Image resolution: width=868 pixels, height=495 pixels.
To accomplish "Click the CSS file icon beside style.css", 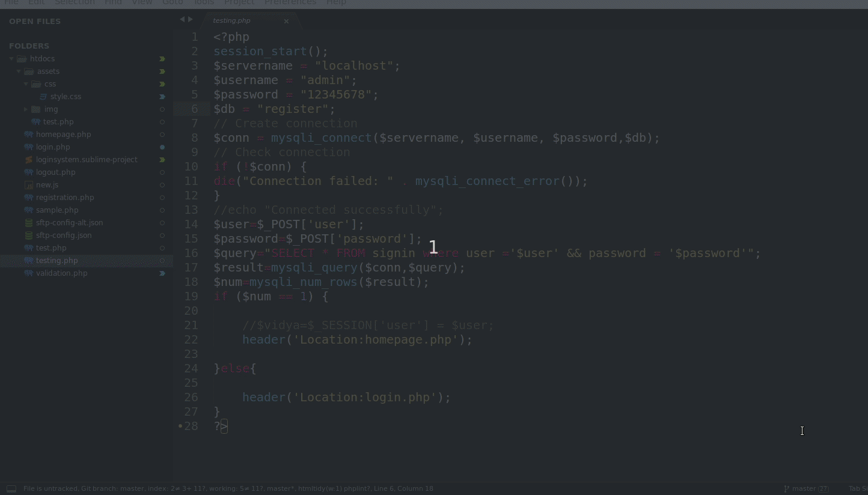I will pos(43,97).
